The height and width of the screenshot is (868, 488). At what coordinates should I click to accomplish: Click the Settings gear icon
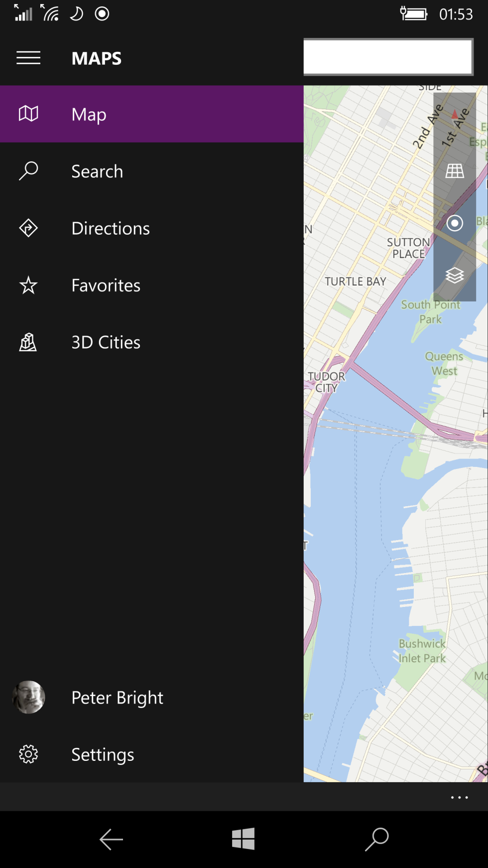(x=28, y=754)
